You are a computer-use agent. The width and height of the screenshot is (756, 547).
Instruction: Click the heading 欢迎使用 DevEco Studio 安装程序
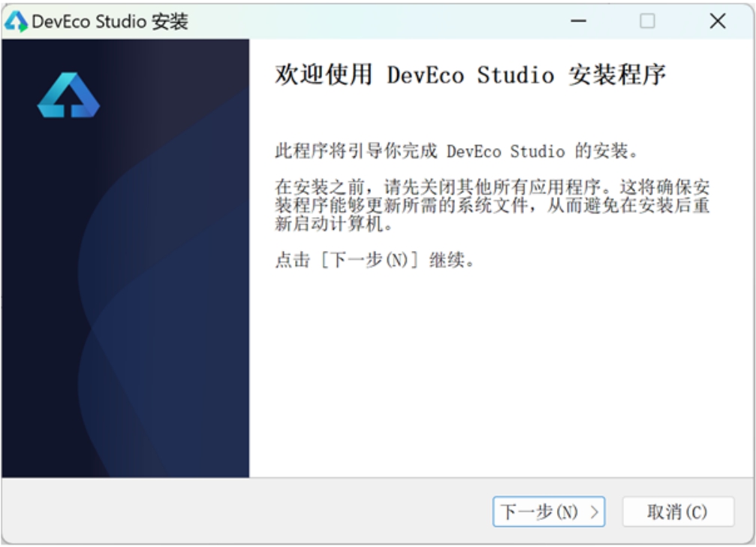coord(470,75)
